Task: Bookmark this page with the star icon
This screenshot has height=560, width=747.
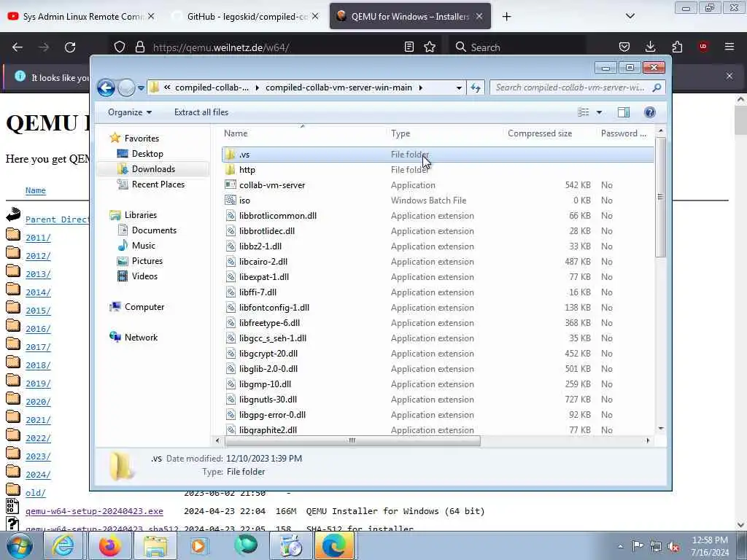Action: pos(430,47)
